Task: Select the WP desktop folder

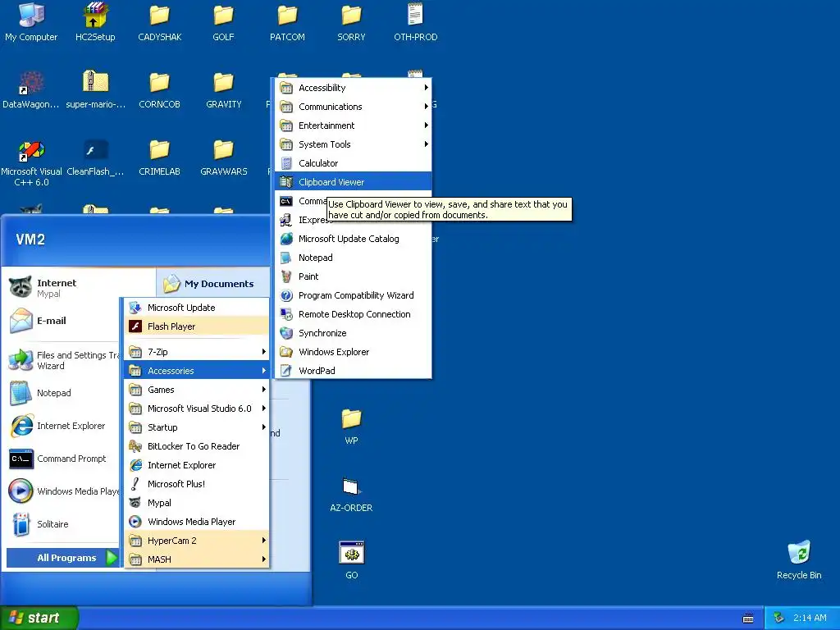Action: (351, 427)
